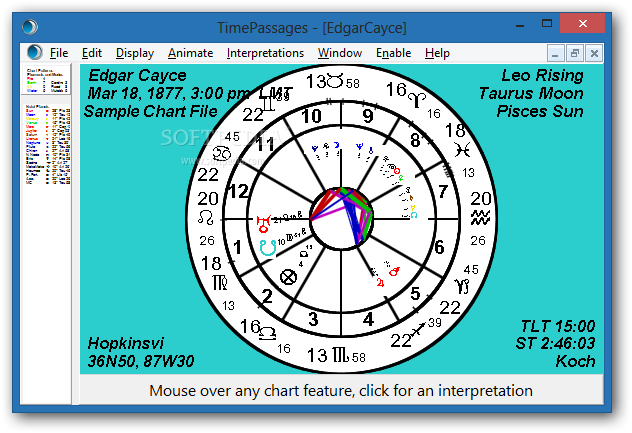Click the red Jupiter glyph

coord(380,282)
